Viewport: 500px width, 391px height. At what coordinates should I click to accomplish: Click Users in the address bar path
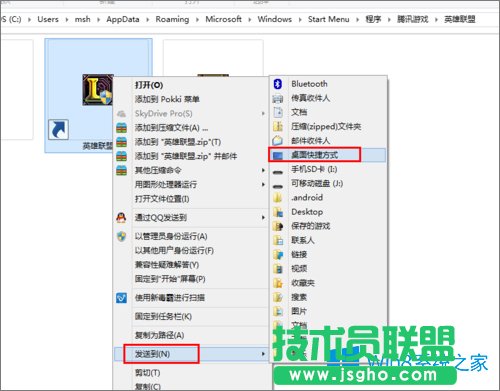[x=48, y=19]
